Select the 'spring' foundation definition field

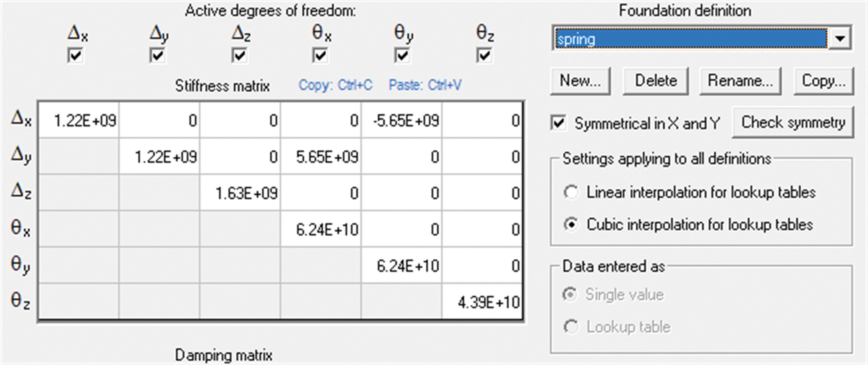(x=691, y=39)
